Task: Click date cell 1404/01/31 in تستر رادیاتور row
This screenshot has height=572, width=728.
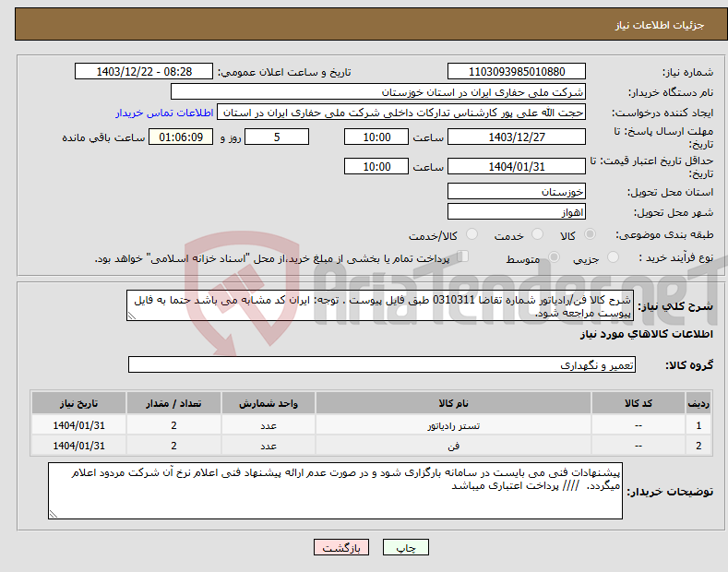Action: [x=78, y=425]
